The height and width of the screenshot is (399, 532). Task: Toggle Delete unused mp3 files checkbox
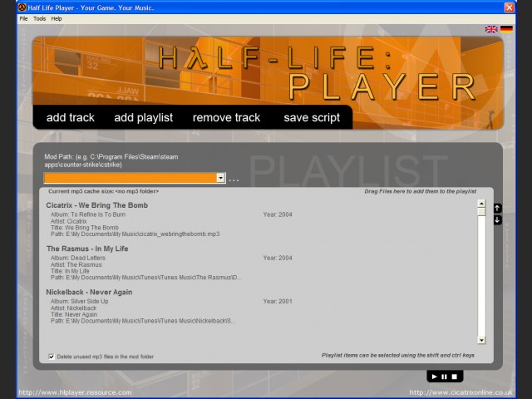click(x=52, y=357)
